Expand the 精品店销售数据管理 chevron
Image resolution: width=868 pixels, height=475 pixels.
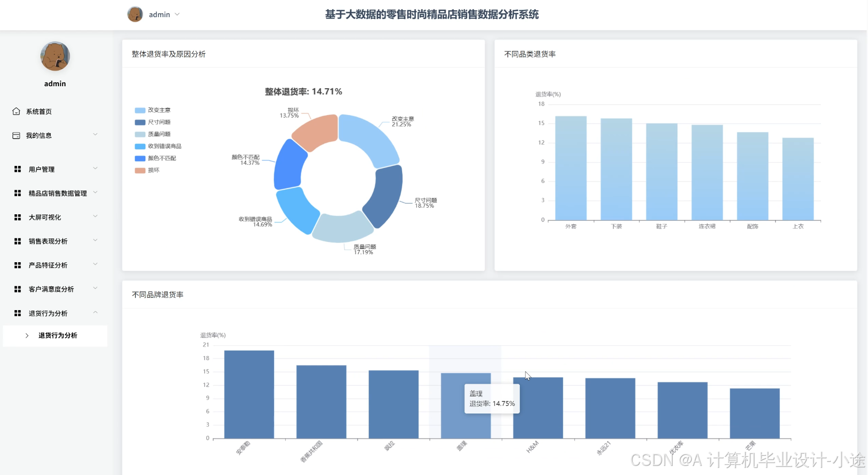coord(95,193)
